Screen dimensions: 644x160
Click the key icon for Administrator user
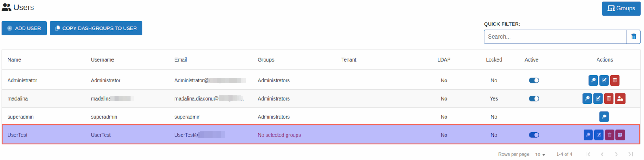click(x=593, y=80)
